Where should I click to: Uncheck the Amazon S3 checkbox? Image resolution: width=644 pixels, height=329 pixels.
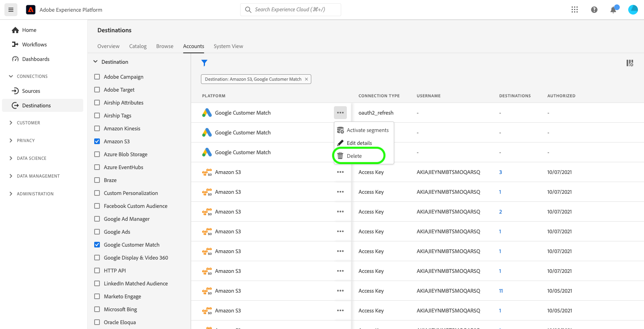point(97,141)
